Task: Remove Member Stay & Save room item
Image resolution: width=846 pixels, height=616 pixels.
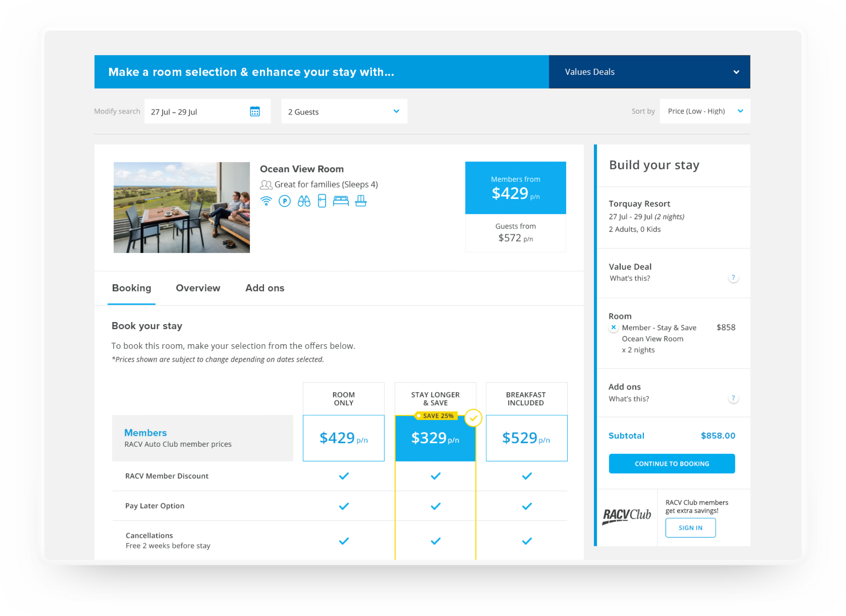Action: pyautogui.click(x=613, y=327)
